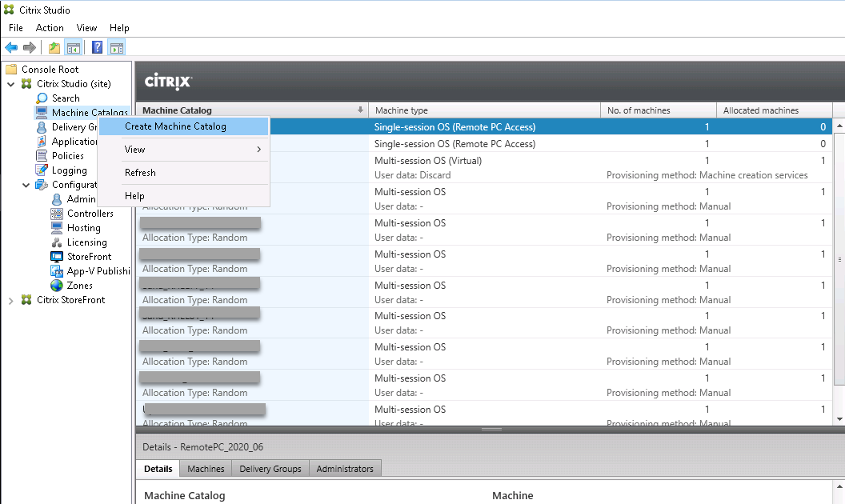845x504 pixels.
Task: Open the Search node in the tree
Action: pos(66,98)
